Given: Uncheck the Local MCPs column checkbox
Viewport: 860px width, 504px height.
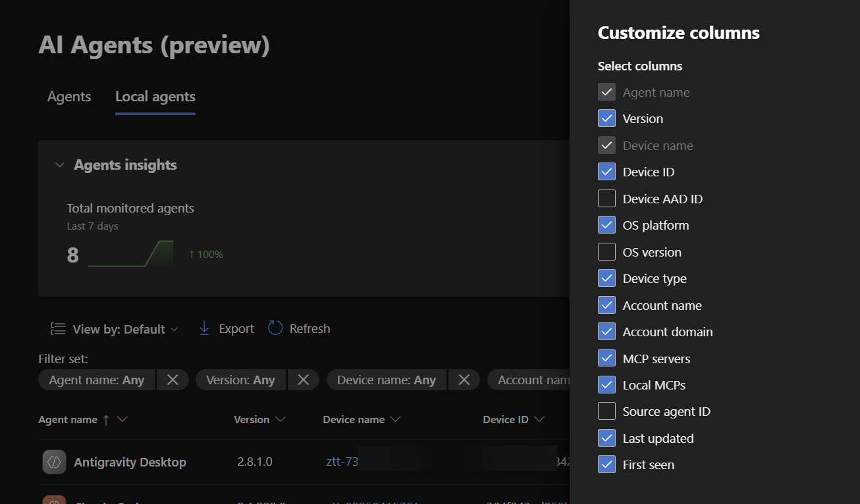Looking at the screenshot, I should click(606, 385).
